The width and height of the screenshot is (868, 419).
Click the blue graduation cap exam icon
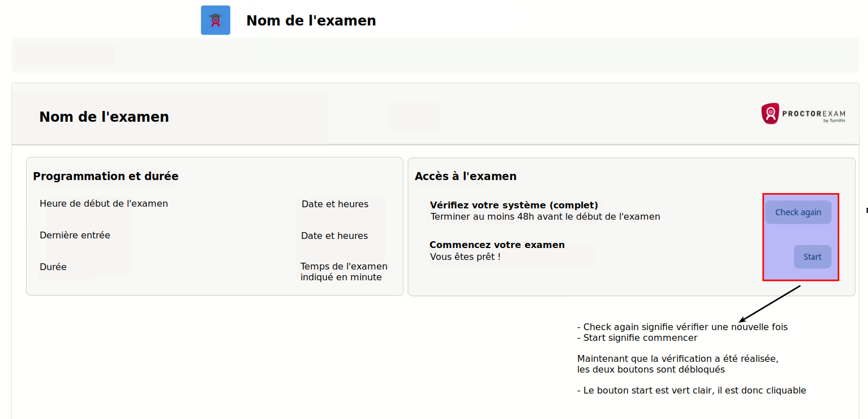[x=216, y=20]
